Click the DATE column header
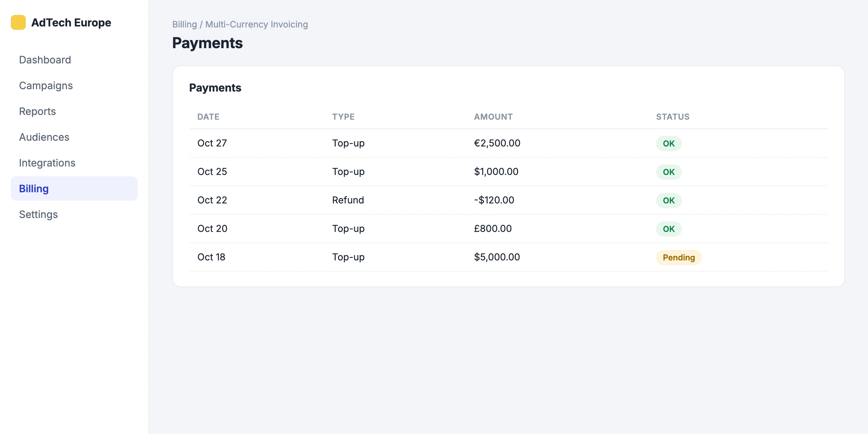The image size is (868, 434). (208, 117)
